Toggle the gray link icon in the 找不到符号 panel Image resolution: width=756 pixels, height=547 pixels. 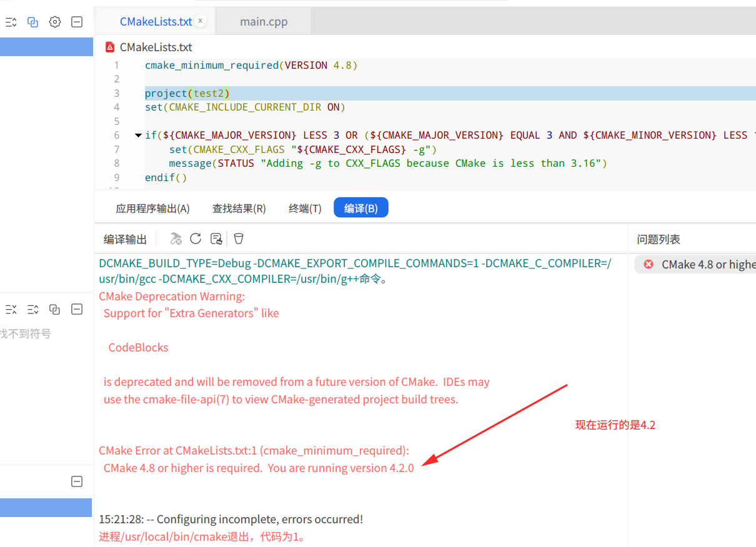pos(55,309)
